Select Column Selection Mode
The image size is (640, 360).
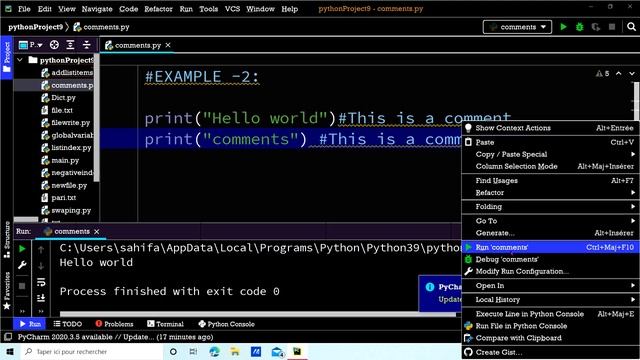551,166
